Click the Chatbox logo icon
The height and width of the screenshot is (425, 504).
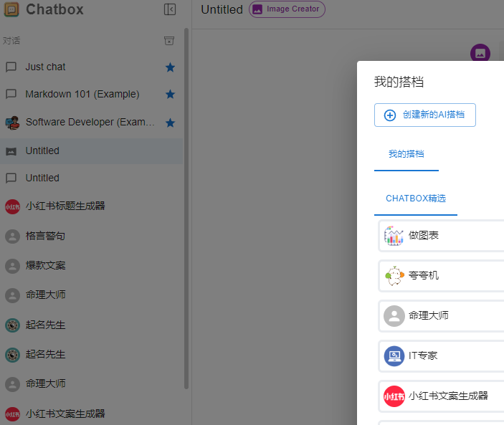[11, 9]
